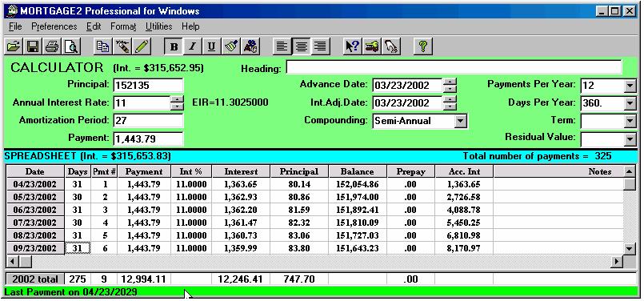
Task: Set left text alignment
Action: [x=282, y=46]
